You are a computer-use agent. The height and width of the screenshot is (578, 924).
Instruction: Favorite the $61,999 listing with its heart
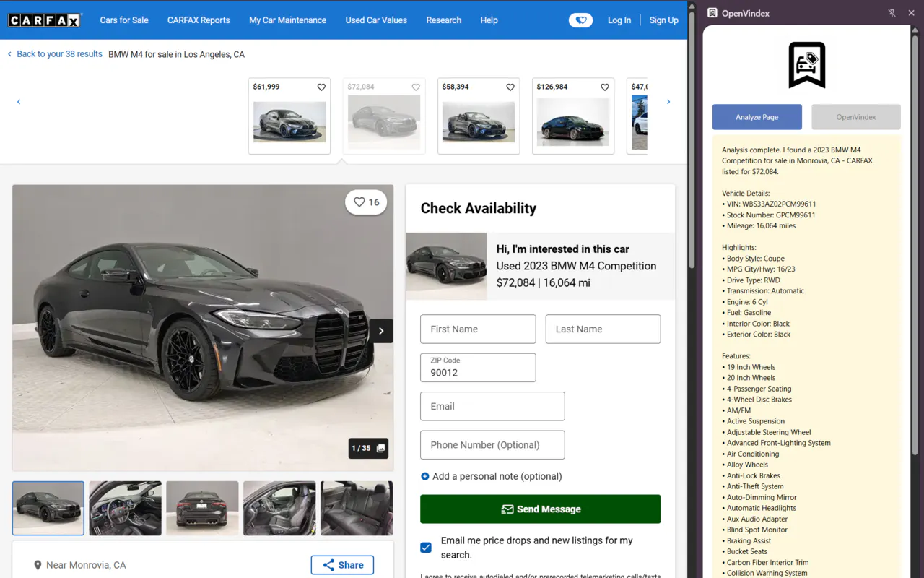click(321, 87)
